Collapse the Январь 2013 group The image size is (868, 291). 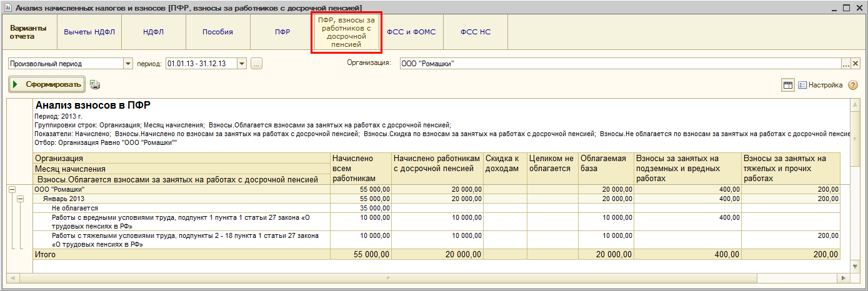click(19, 199)
